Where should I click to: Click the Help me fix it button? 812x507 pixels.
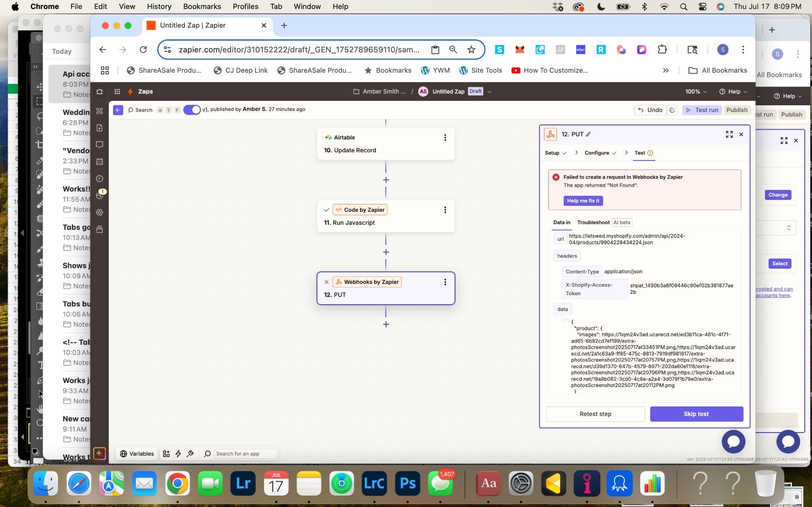click(x=583, y=201)
